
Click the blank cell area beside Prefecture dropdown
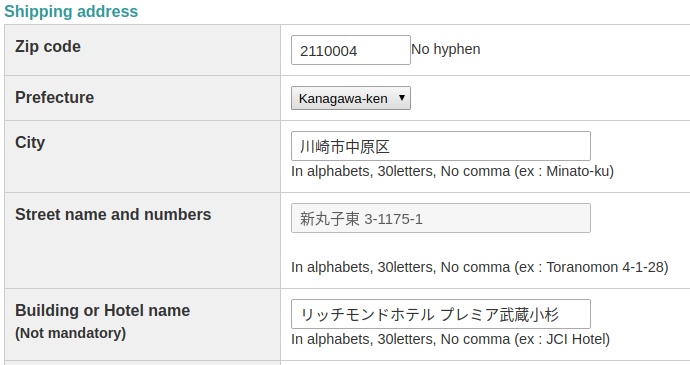(550, 98)
